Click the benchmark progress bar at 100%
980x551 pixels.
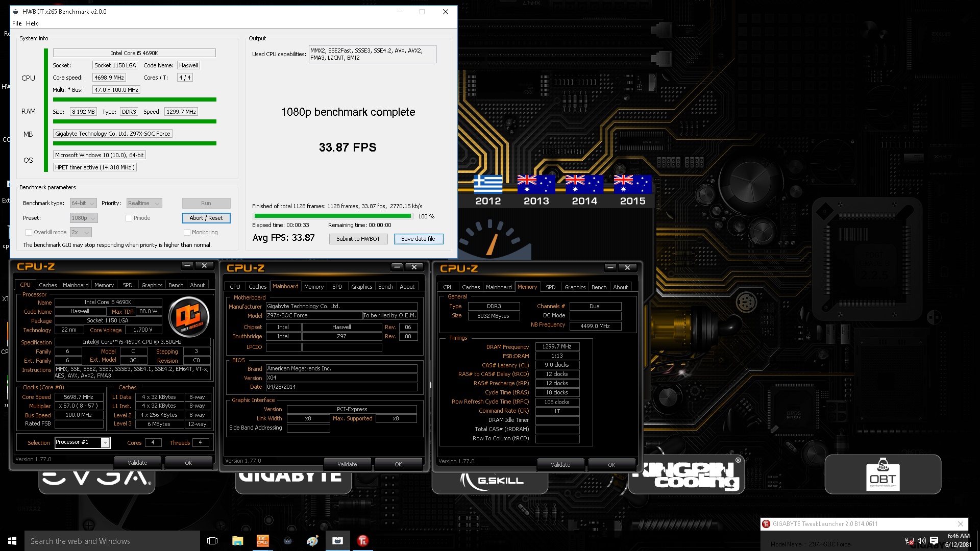tap(333, 217)
